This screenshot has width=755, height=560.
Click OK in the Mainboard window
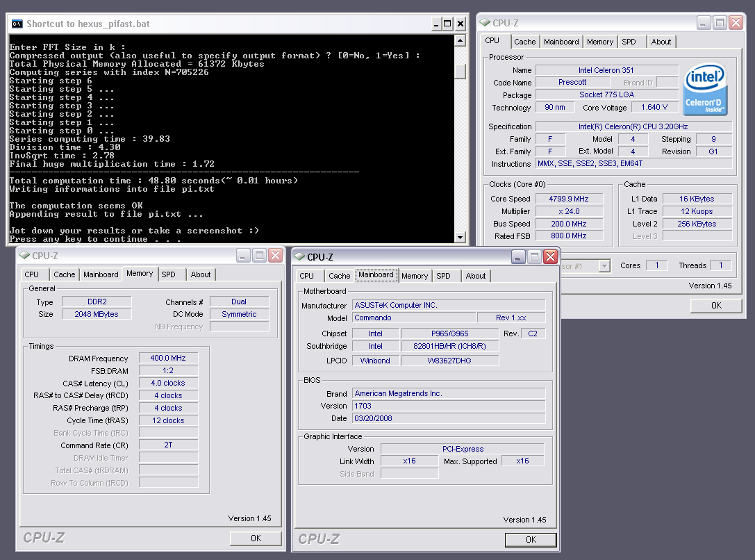pos(531,540)
